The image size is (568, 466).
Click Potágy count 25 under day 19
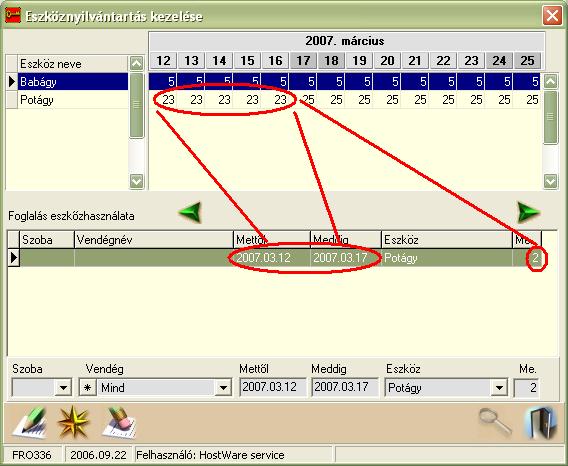359,100
